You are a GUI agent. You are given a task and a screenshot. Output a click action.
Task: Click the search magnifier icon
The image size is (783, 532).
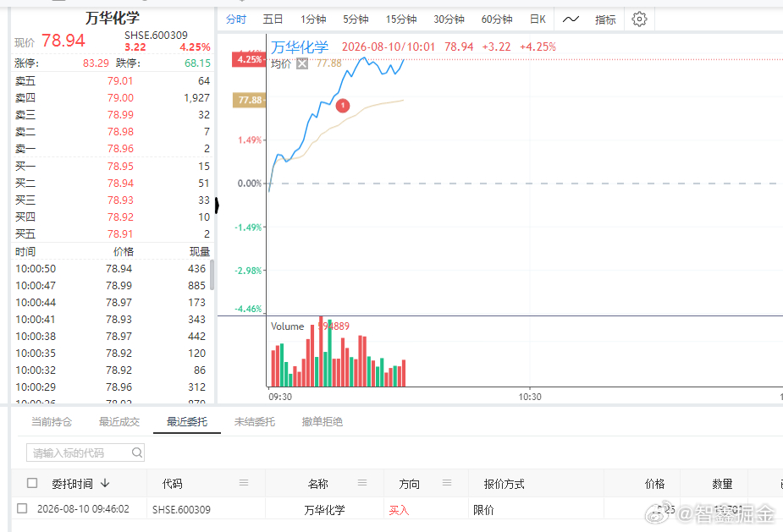[137, 452]
